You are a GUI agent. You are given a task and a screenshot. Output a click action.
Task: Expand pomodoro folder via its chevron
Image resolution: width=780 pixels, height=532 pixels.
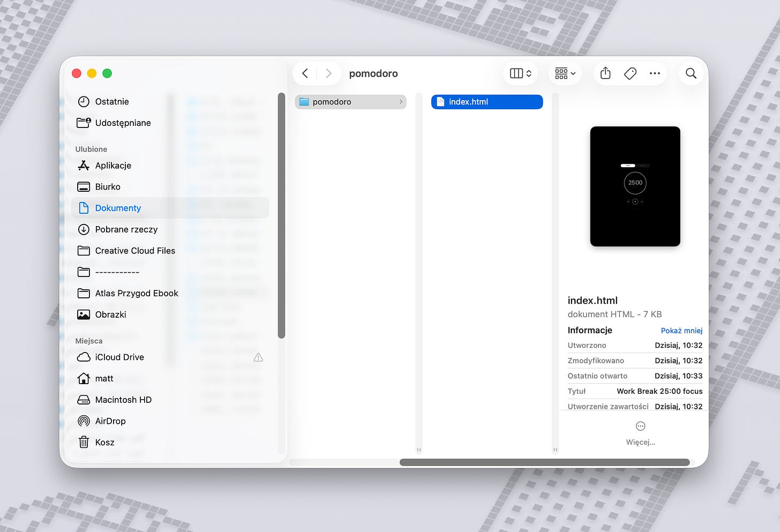coord(401,102)
